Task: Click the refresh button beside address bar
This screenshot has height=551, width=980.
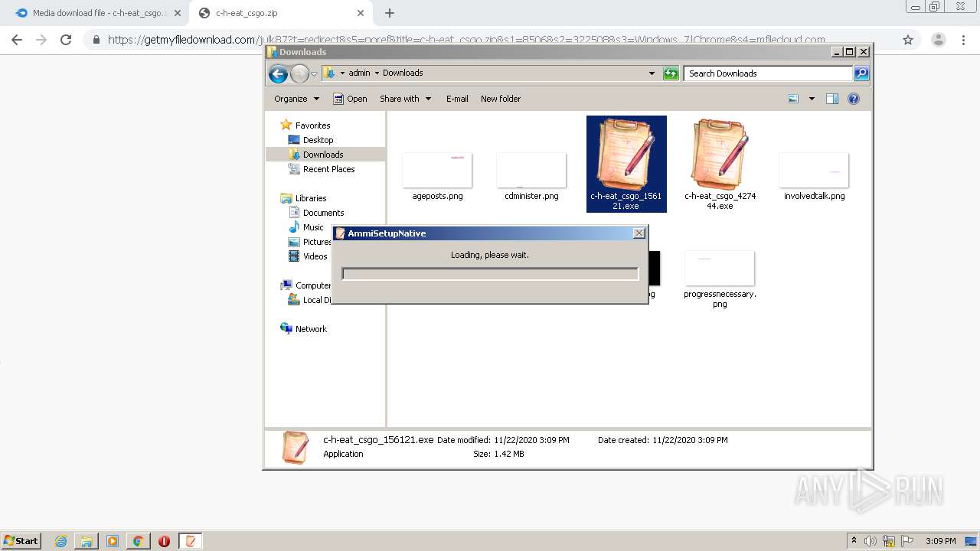Action: (x=671, y=73)
